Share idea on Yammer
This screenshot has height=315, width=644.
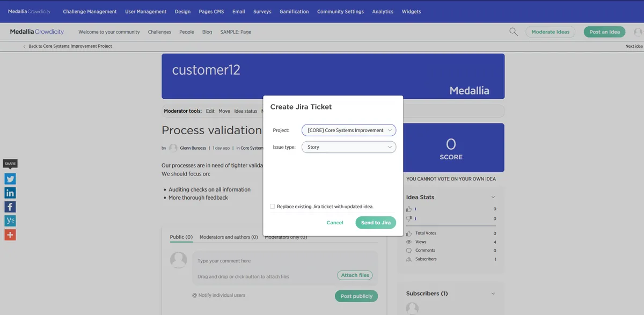(10, 221)
